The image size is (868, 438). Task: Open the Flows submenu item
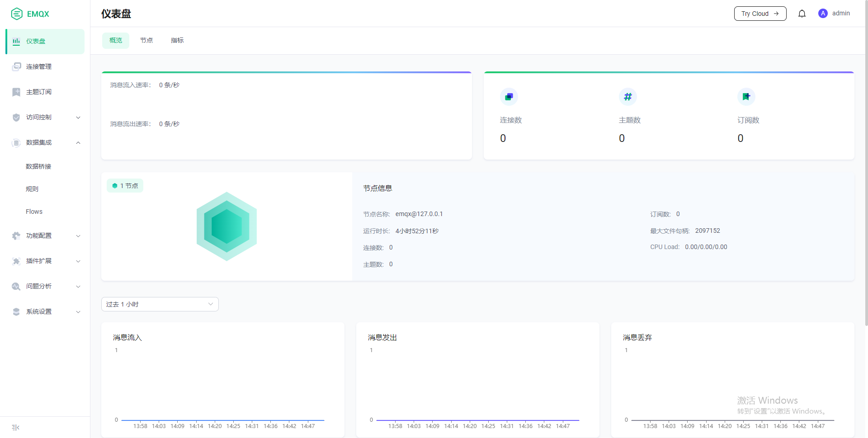34,212
